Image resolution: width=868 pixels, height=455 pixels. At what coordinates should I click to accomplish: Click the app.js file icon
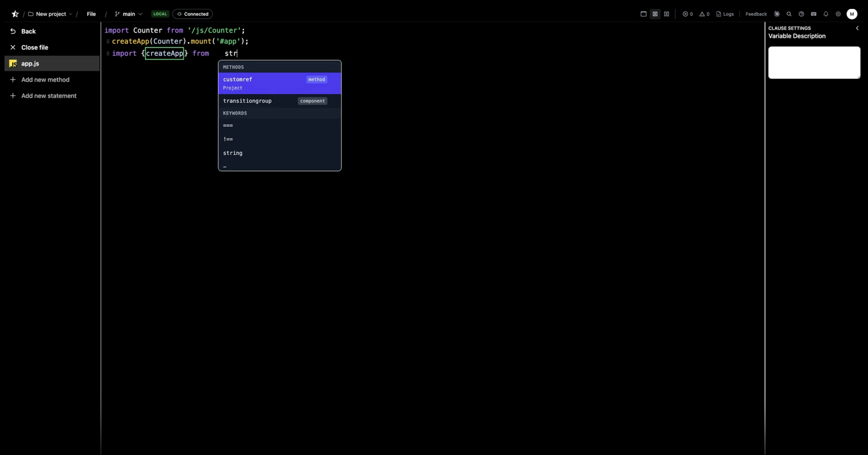pos(13,63)
